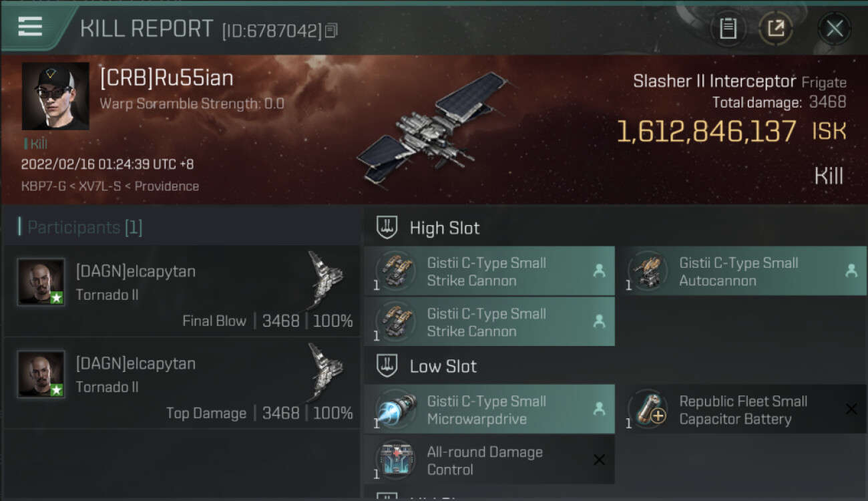Select first Gistii C-Type Small Strike Cannon
The height and width of the screenshot is (501, 868).
[489, 271]
